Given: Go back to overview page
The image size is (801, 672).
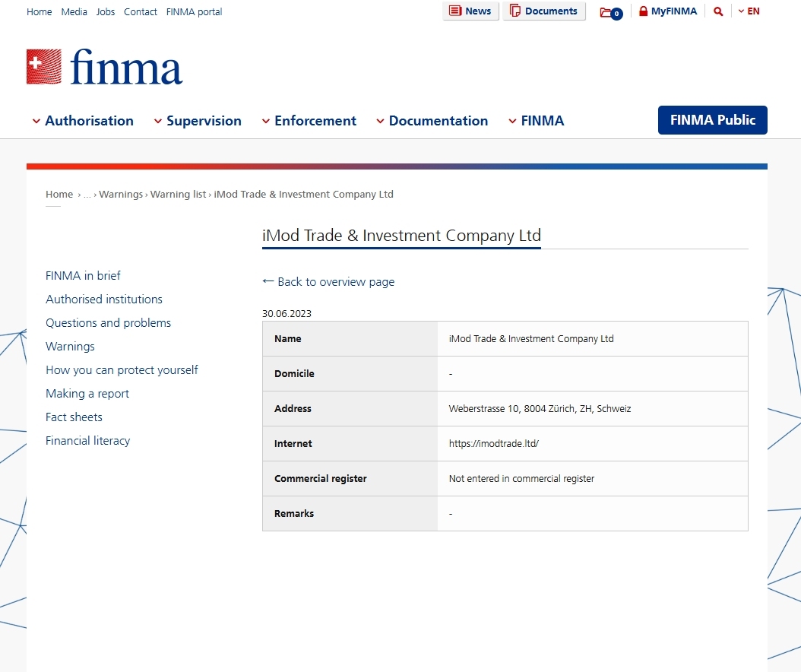Looking at the screenshot, I should point(328,282).
